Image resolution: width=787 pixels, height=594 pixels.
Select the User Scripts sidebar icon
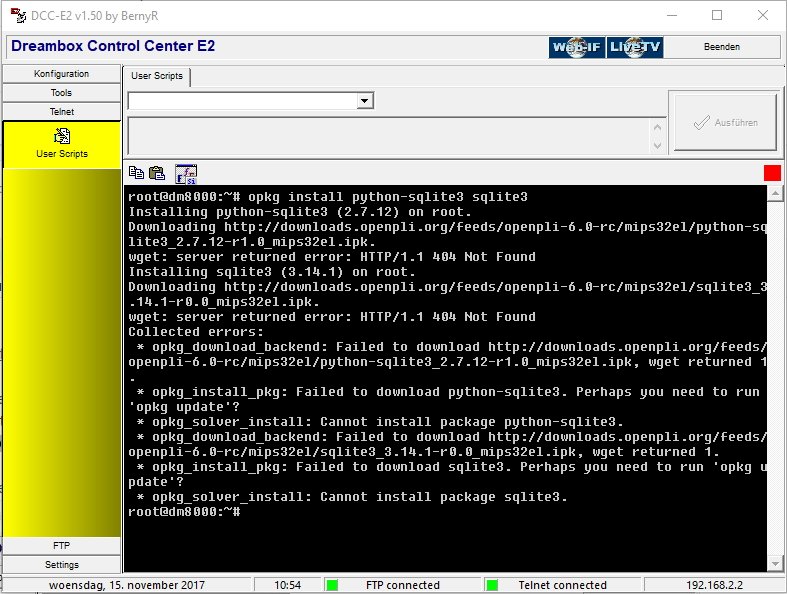(62, 143)
